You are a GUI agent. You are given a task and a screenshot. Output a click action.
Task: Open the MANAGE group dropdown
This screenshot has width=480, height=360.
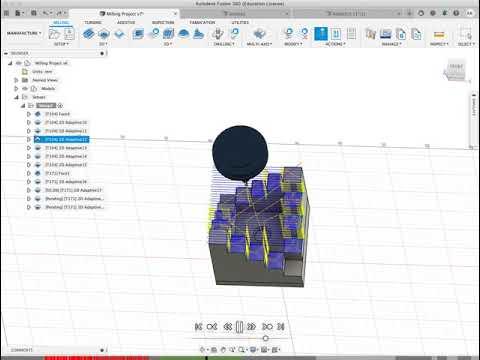click(391, 44)
